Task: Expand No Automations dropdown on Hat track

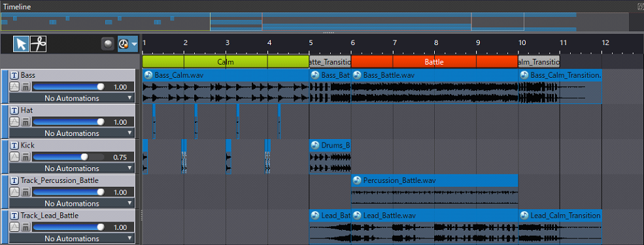Action: (x=72, y=133)
